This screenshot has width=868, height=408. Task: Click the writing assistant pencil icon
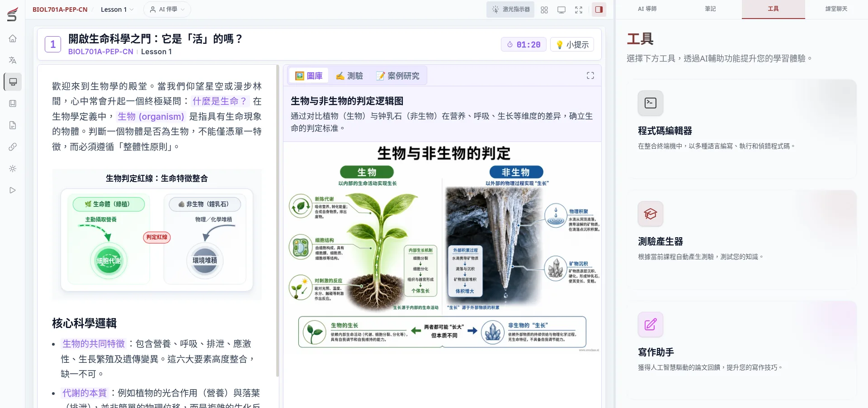point(651,324)
